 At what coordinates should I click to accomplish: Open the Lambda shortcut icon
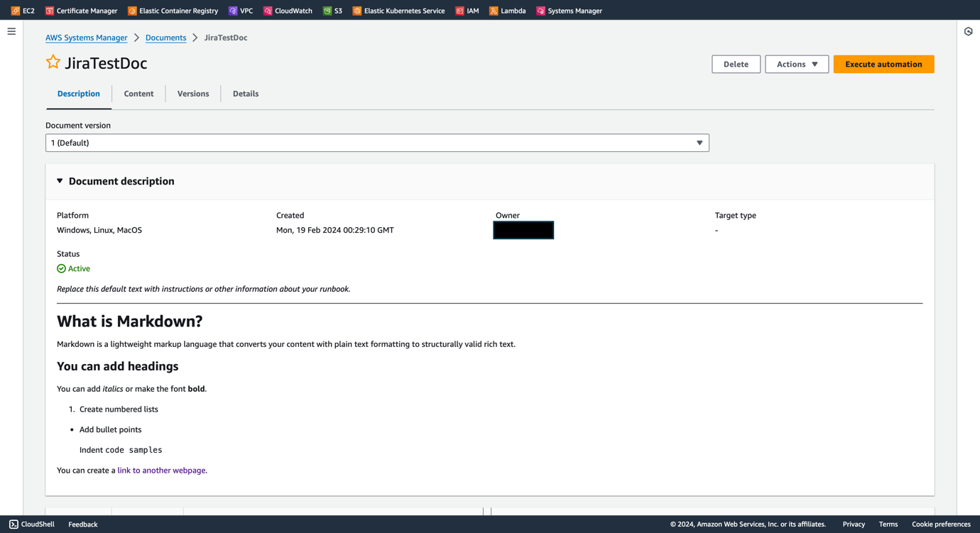click(x=494, y=11)
